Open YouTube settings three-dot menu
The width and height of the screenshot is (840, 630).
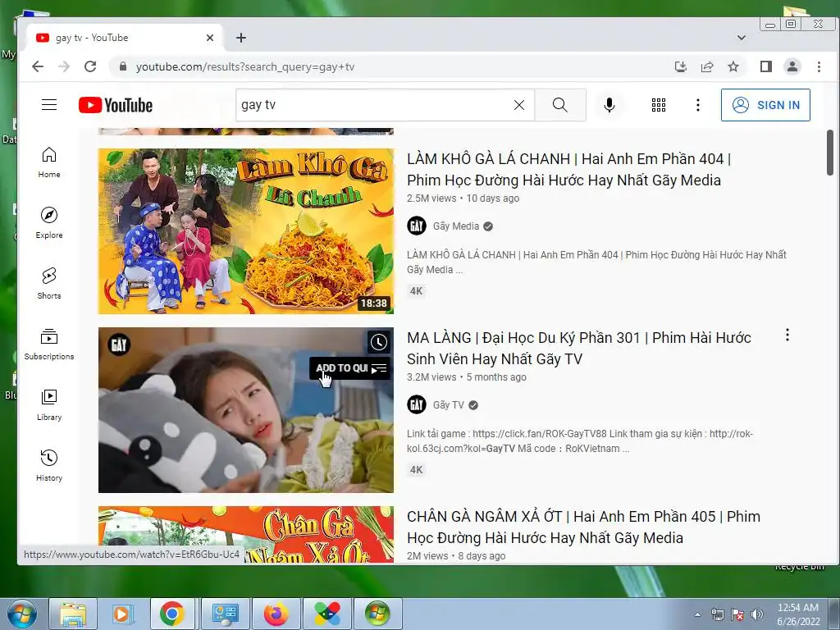(x=697, y=105)
